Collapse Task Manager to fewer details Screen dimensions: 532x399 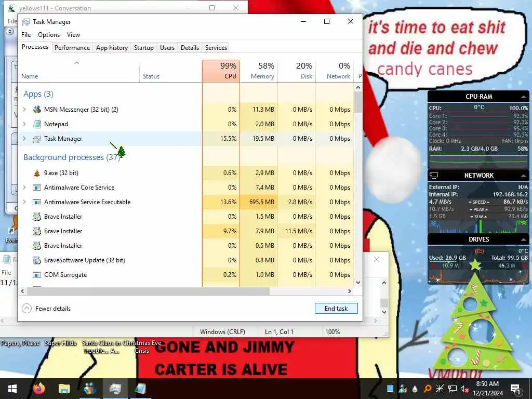coord(46,309)
